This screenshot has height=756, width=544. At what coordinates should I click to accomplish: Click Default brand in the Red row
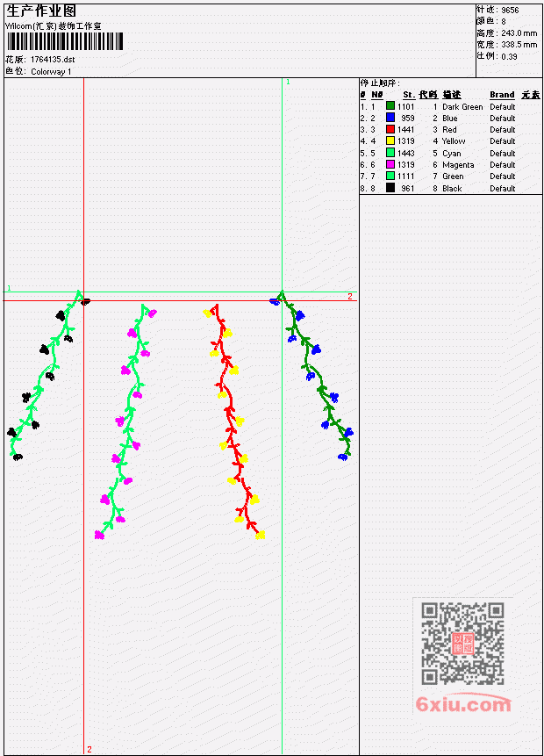pyautogui.click(x=503, y=130)
